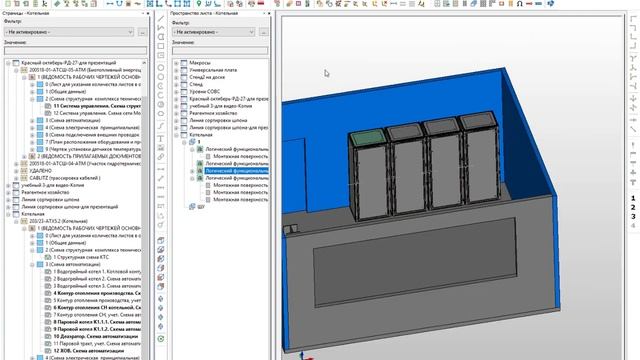Click the U-shaped connection toolbar icon

click(119, 4)
